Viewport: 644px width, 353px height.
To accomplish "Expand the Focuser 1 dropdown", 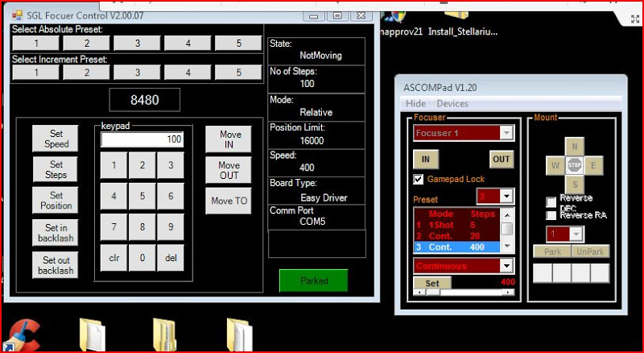I will [x=506, y=133].
